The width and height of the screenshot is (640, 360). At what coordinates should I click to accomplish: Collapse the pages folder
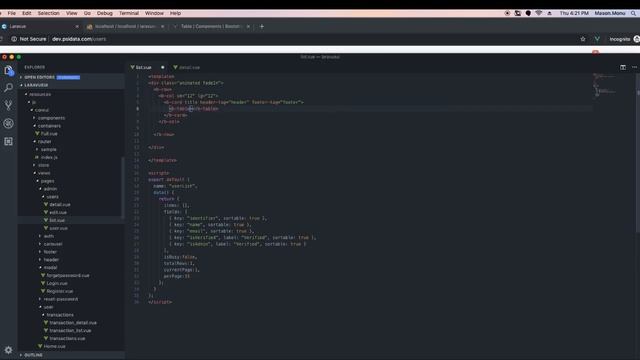(47, 181)
